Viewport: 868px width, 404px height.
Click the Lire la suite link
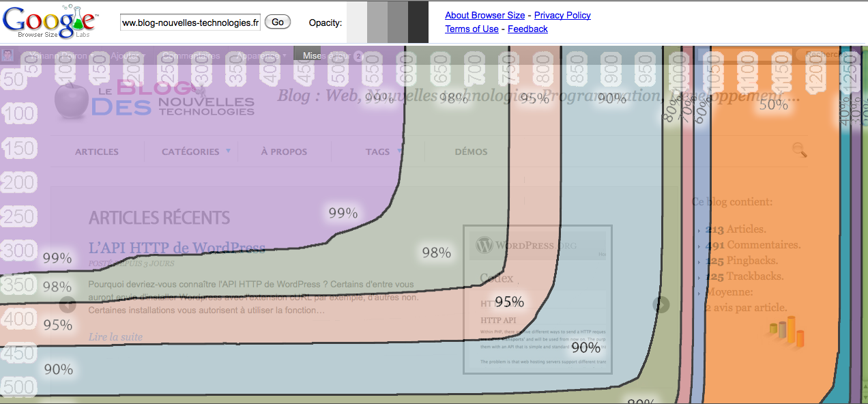tap(115, 337)
